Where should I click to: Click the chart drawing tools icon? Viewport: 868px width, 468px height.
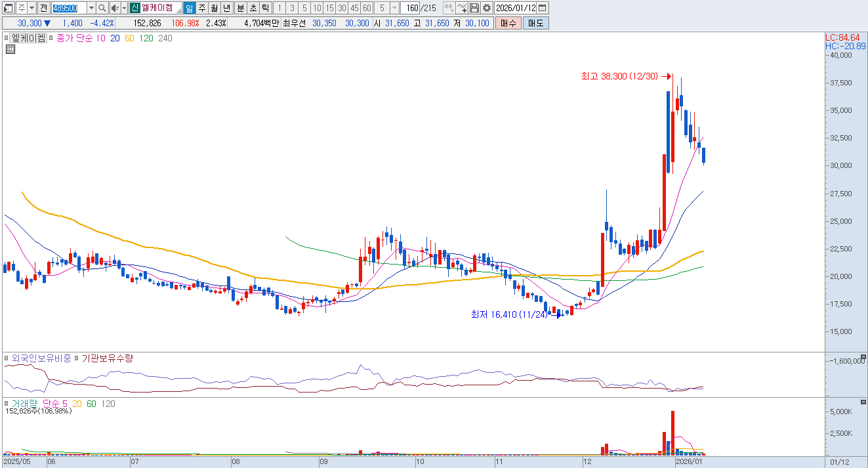click(462, 8)
